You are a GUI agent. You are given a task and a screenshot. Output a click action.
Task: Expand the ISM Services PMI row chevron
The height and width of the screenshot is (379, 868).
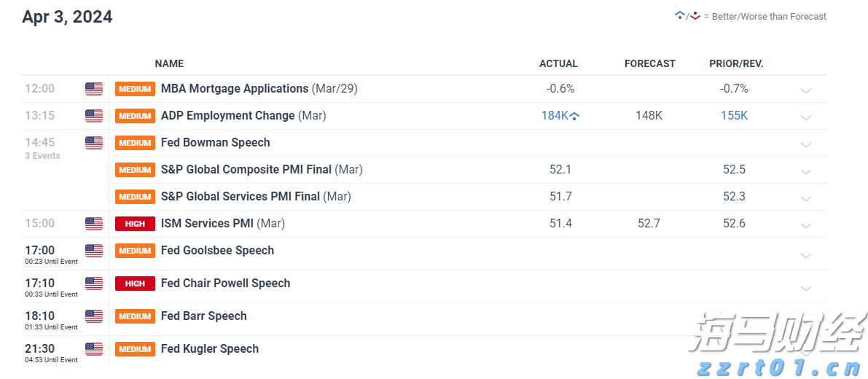(x=805, y=225)
